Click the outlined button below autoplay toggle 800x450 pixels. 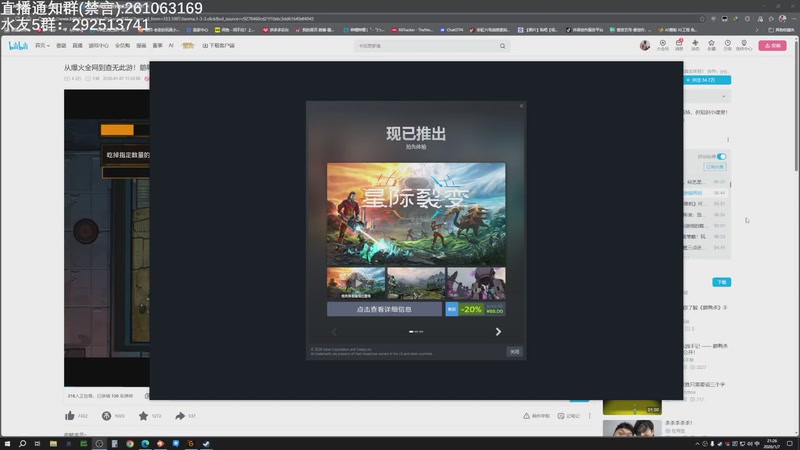pos(715,167)
